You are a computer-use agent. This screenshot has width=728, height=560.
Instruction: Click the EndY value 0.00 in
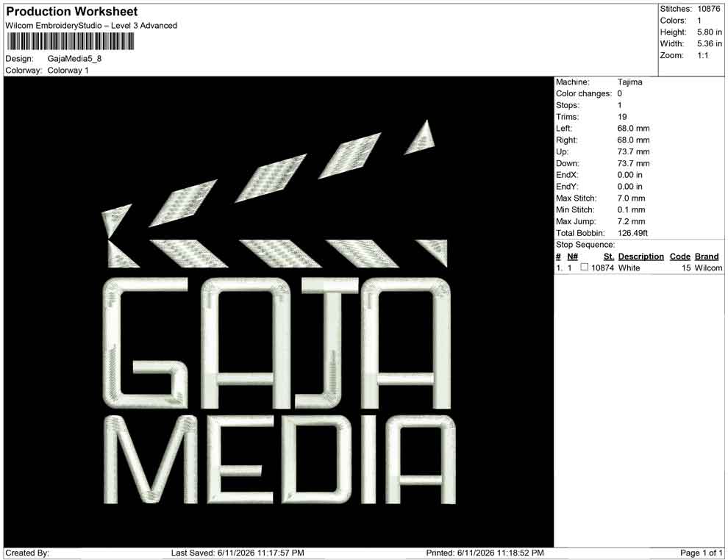point(630,187)
